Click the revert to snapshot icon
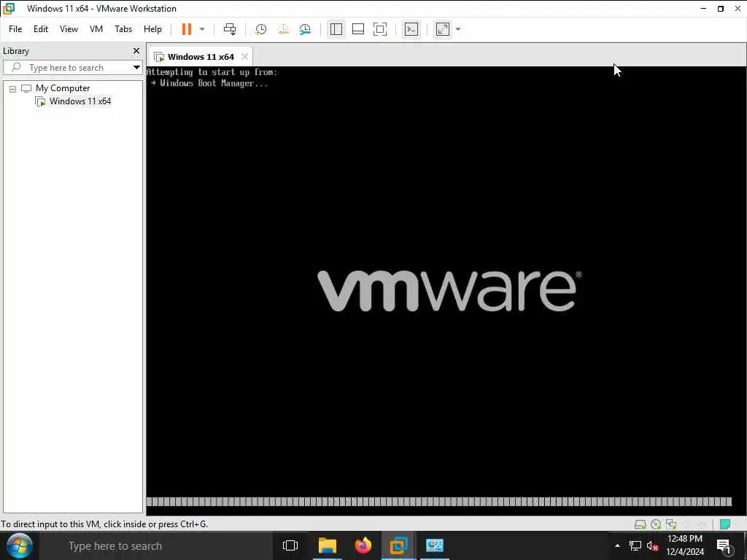Screen dimensions: 747x560 [x=283, y=29]
